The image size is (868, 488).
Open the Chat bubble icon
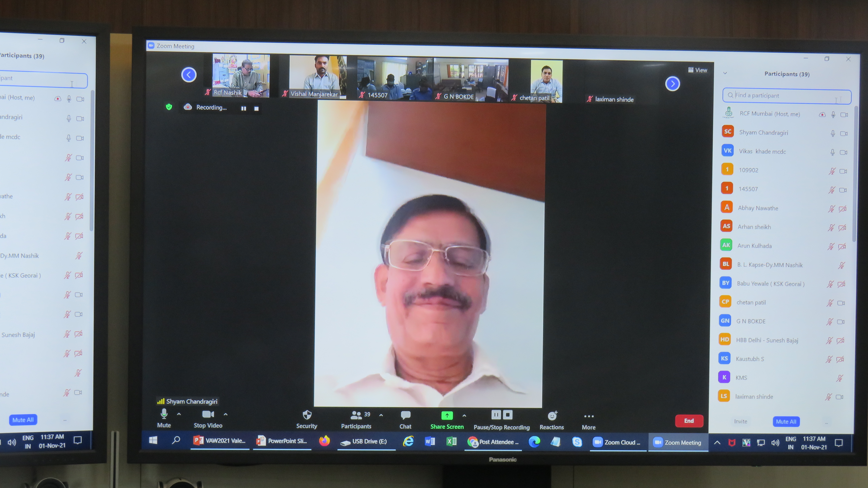[405, 415]
